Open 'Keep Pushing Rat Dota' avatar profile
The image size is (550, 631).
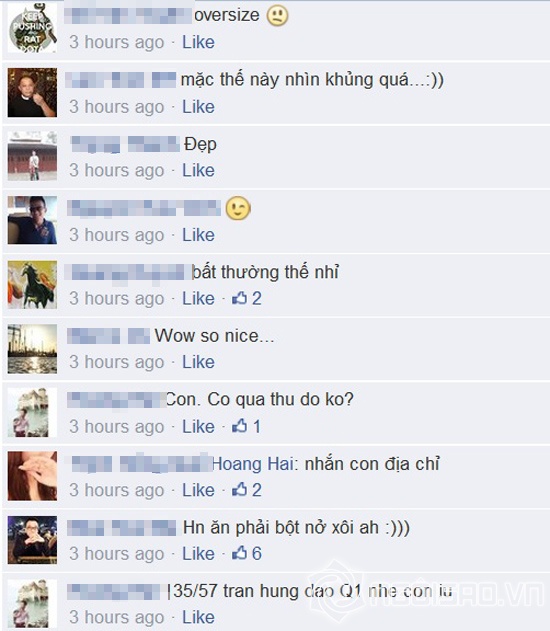pyautogui.click(x=32, y=28)
